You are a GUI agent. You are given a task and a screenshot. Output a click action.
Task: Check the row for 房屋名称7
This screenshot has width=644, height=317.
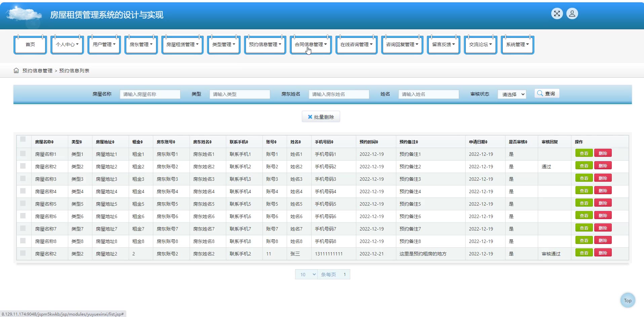(x=23, y=228)
